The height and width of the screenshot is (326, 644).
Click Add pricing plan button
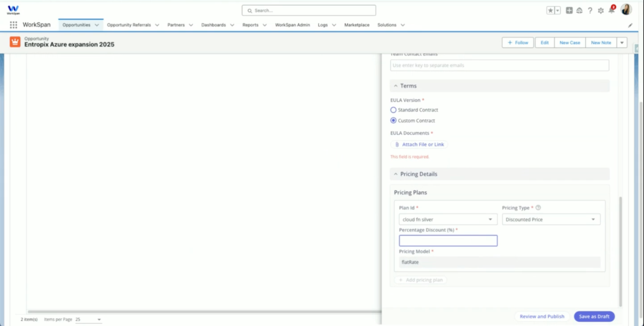click(420, 280)
